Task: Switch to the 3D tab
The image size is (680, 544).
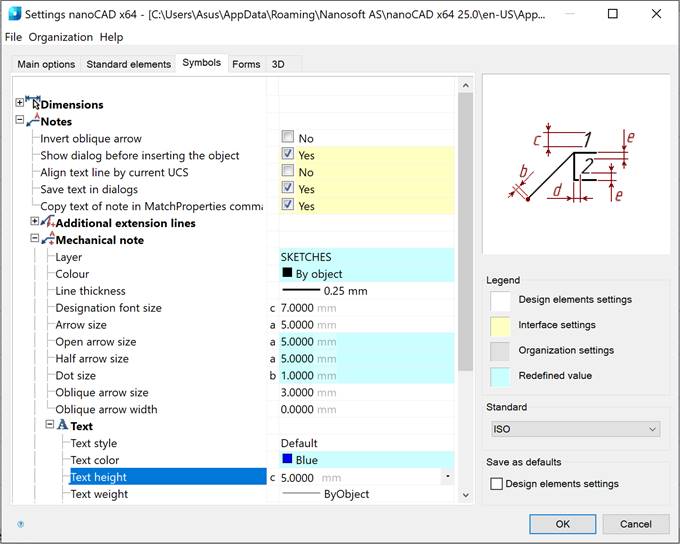Action: pos(278,64)
